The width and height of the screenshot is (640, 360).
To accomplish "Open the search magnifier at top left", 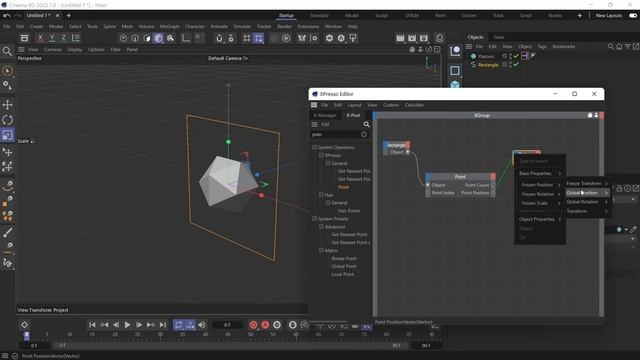I will 7,51.
